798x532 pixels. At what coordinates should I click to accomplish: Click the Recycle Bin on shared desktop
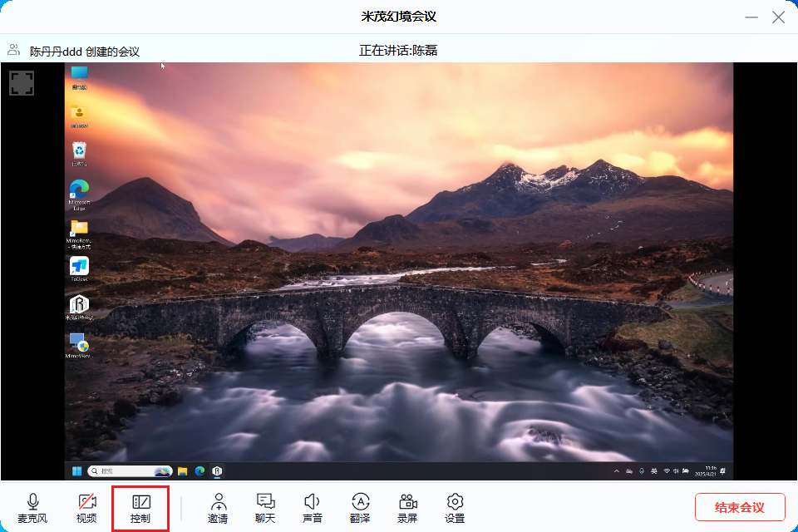79,151
